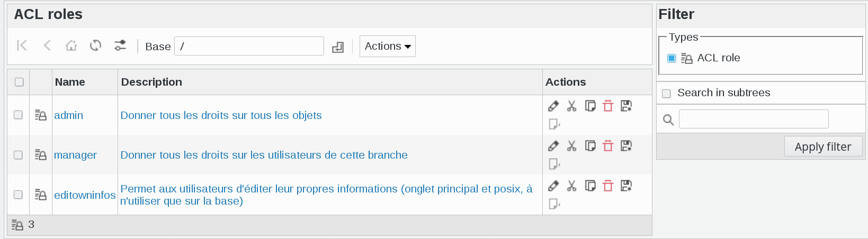Delete the admin role

click(x=608, y=106)
